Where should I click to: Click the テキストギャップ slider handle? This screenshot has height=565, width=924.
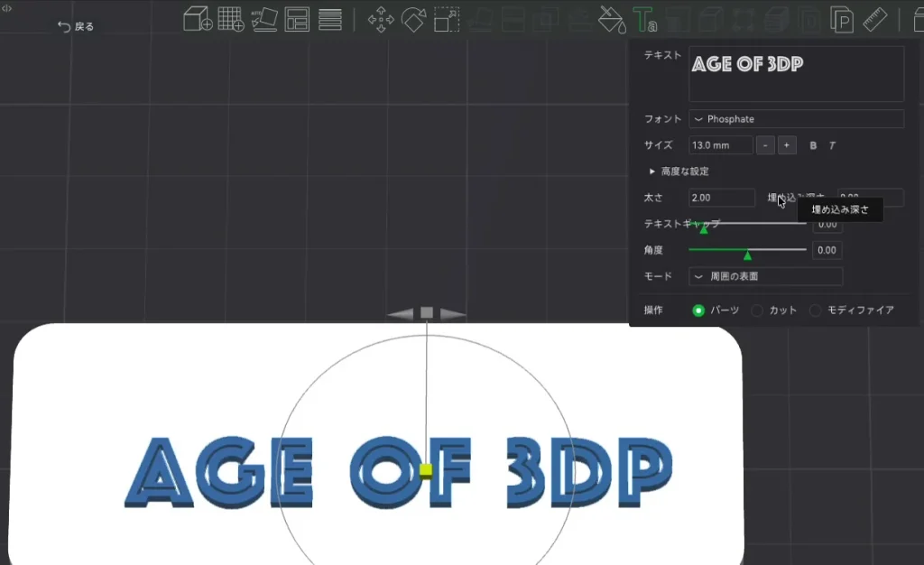[704, 229]
